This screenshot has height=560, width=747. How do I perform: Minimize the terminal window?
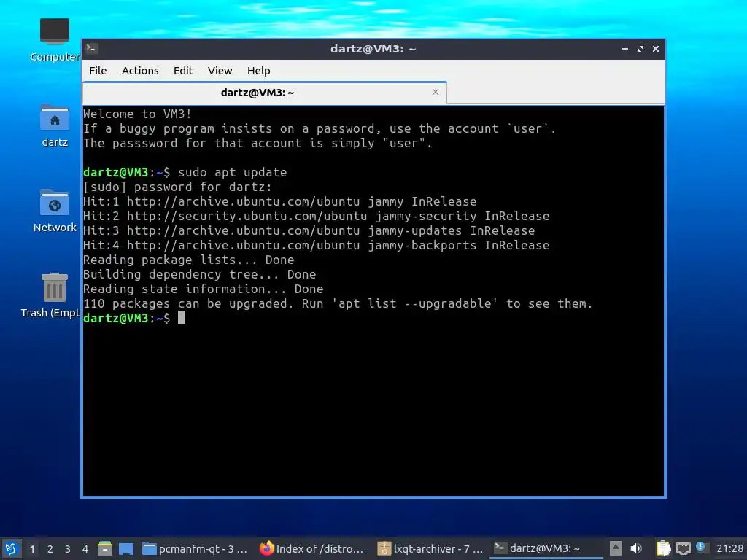pos(625,49)
